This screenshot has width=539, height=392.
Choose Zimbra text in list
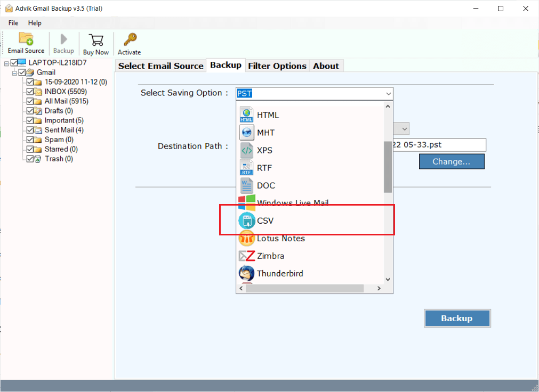(x=270, y=256)
